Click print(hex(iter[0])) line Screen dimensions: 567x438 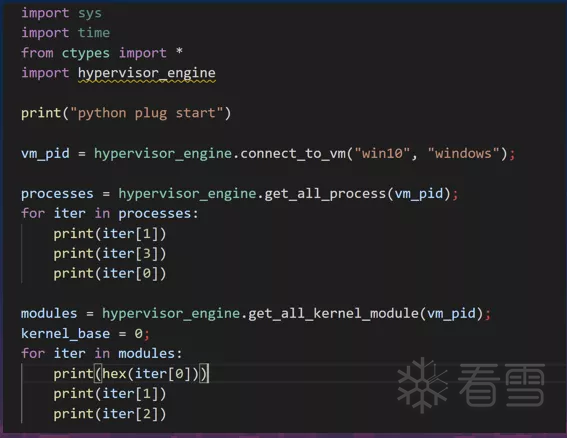click(131, 374)
